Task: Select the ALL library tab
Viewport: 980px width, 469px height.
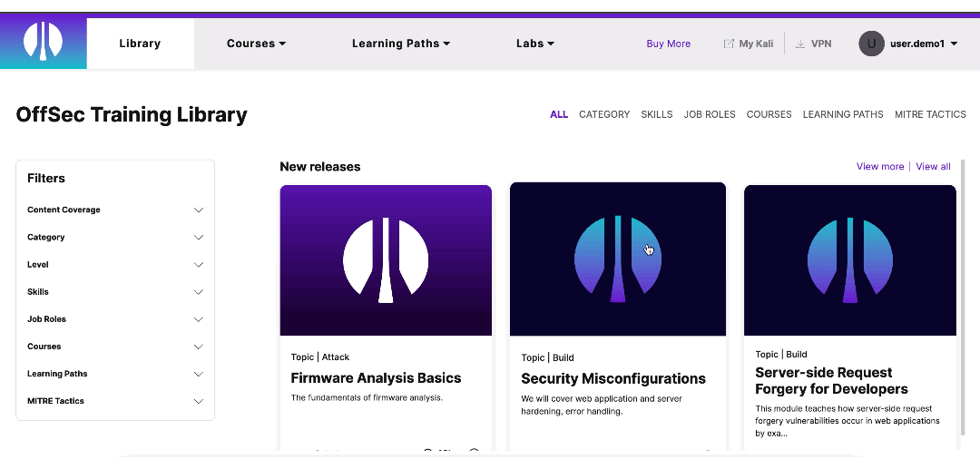Action: pos(559,114)
